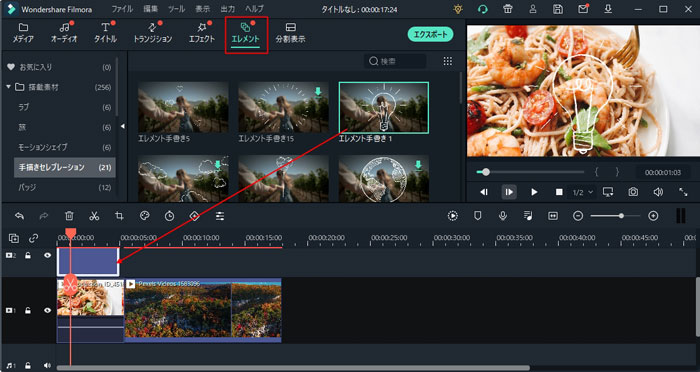Toggle visibility eye of video track 2
This screenshot has height=372, width=700.
click(47, 255)
